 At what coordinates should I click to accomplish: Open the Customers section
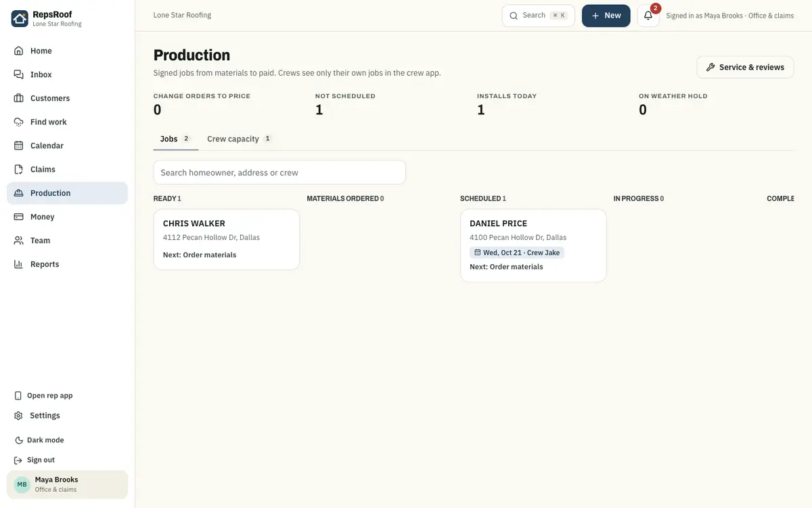pos(67,98)
